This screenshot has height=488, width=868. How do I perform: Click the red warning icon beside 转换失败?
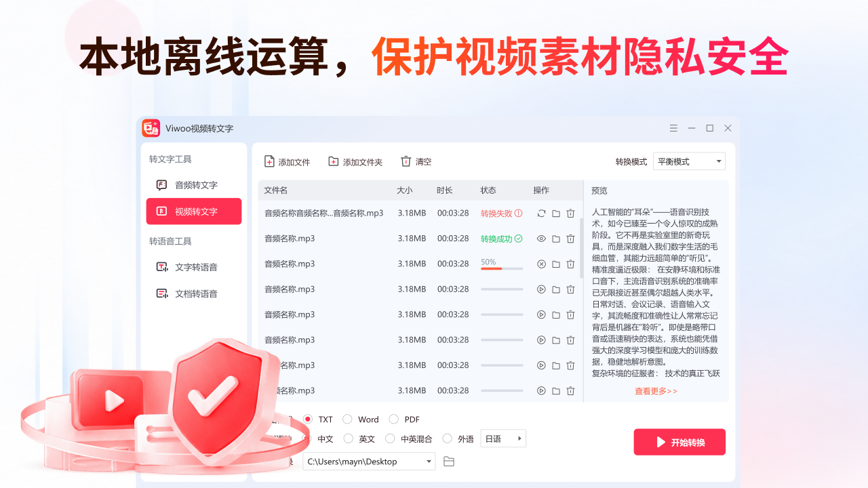(519, 213)
